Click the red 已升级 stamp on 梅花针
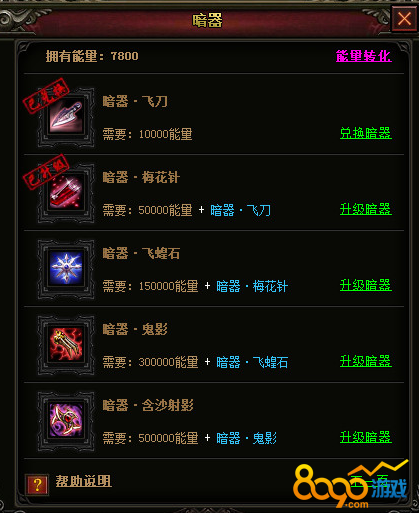 pyautogui.click(x=46, y=172)
